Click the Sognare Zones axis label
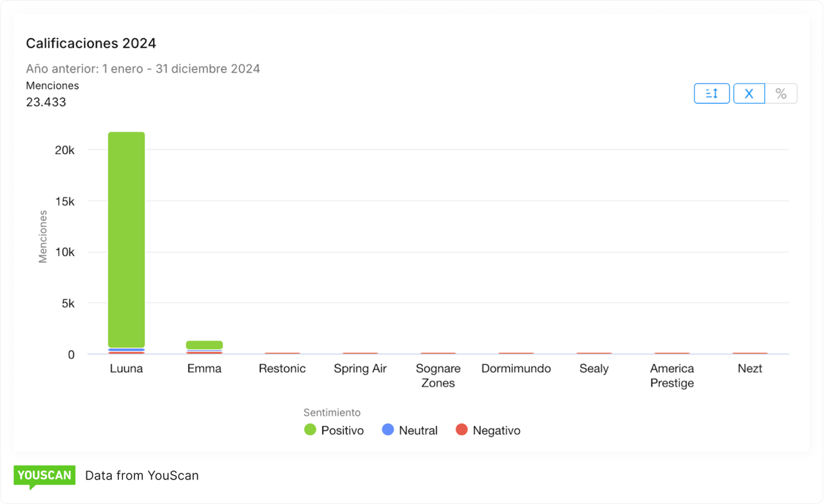This screenshot has width=824, height=504. click(438, 376)
